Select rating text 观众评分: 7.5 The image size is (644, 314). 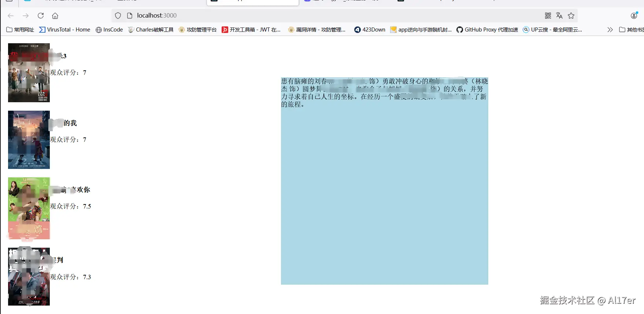pyautogui.click(x=70, y=206)
